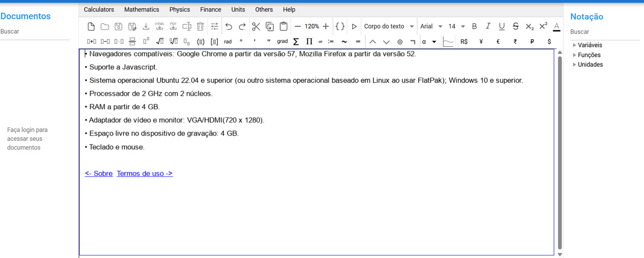Image resolution: width=644 pixels, height=258 pixels.
Task: Insert the infinity symbol
Action: point(320,42)
